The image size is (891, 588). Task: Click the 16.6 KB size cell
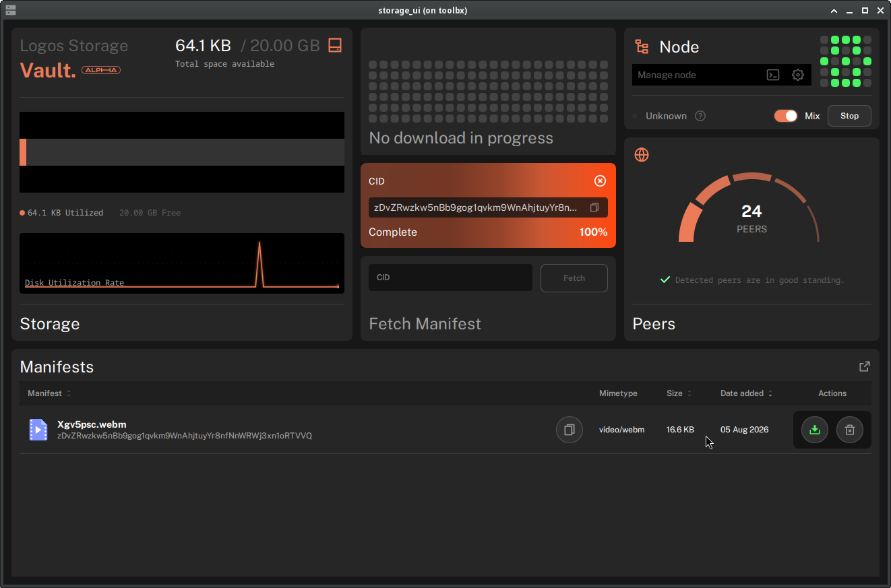(x=680, y=430)
